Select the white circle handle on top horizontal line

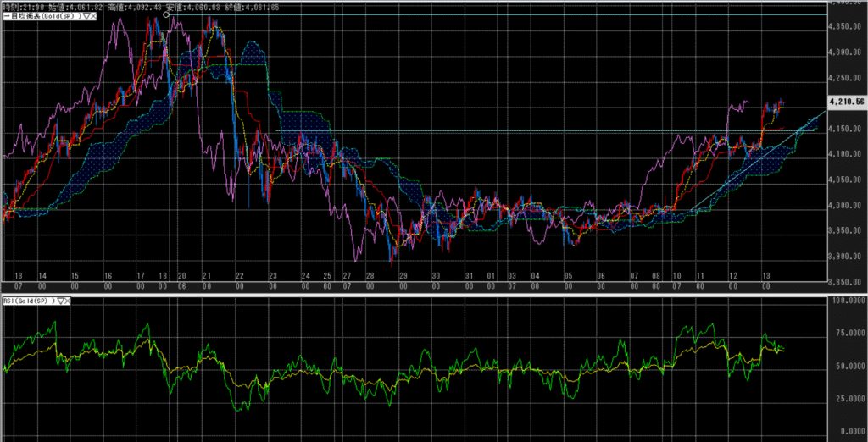[166, 14]
